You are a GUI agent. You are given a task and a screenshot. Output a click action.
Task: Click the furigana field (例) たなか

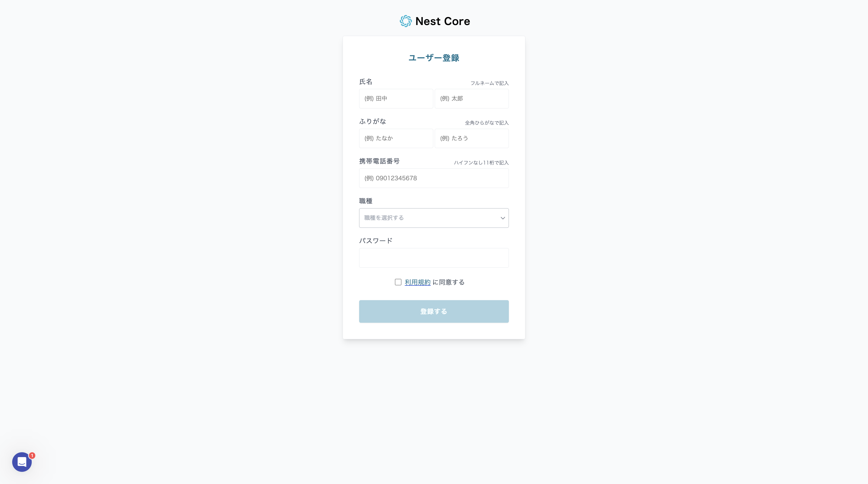pos(396,138)
